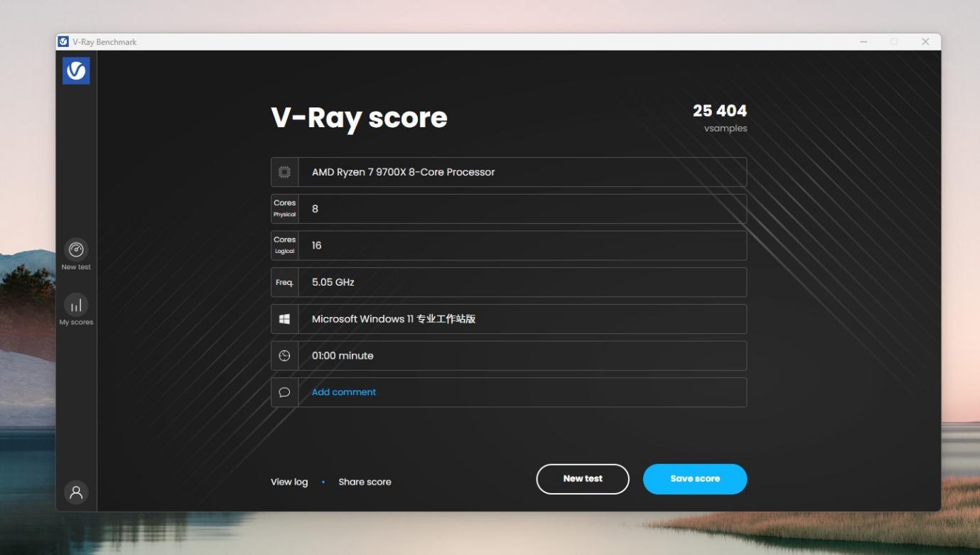Open the user account profile icon
The image size is (980, 555).
[x=76, y=492]
